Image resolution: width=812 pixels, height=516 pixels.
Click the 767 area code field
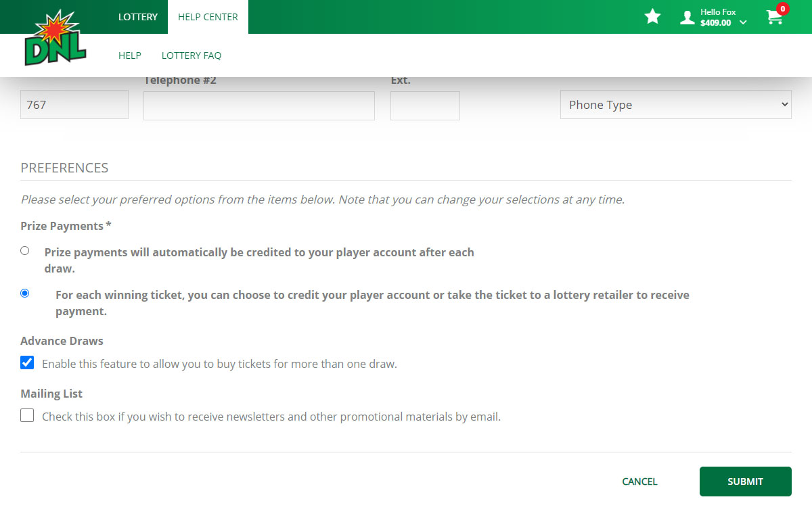(74, 105)
